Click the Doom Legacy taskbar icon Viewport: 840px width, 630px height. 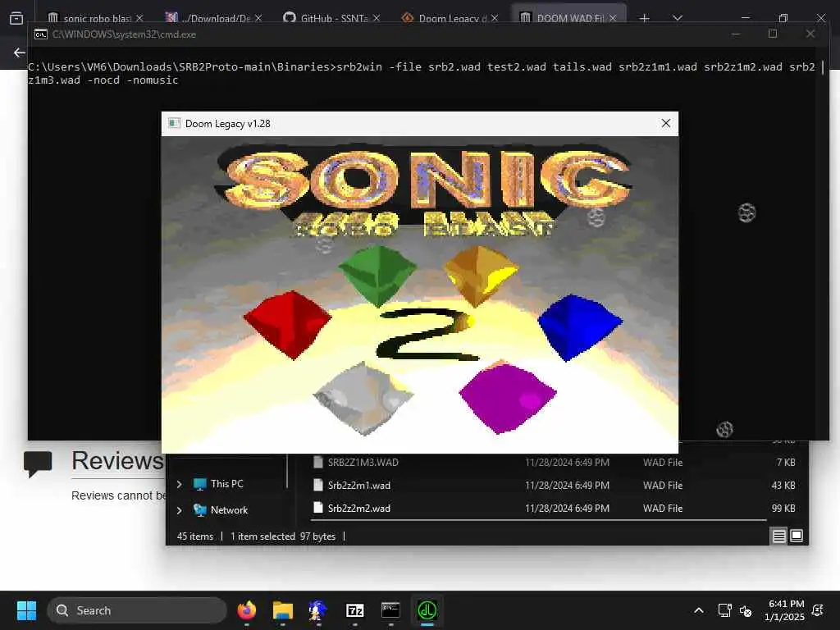tap(427, 610)
